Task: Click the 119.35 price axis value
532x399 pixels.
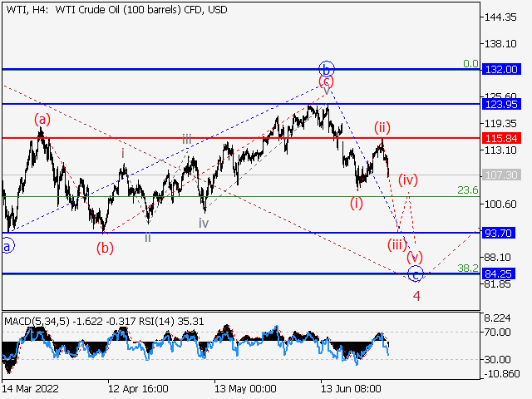Action: click(500, 124)
